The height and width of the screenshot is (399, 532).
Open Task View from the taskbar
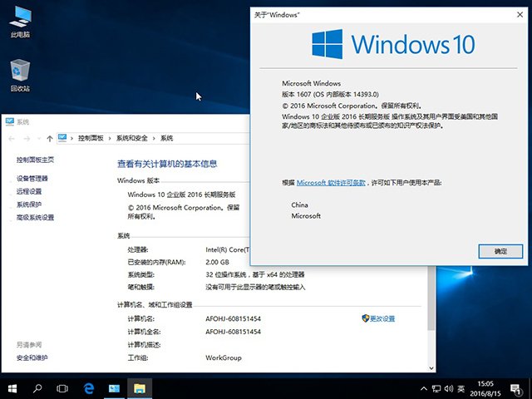click(x=62, y=388)
